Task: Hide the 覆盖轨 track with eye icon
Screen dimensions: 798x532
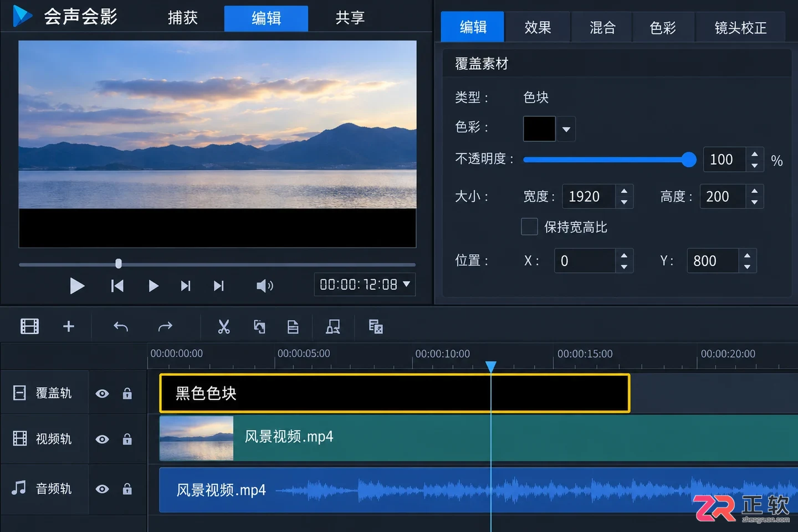Action: (x=102, y=393)
